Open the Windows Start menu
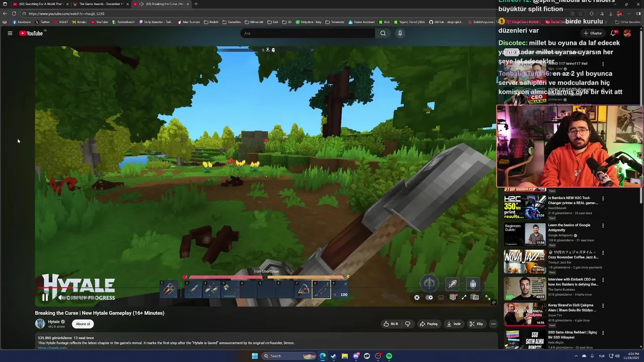This screenshot has height=362, width=644. pos(255,356)
